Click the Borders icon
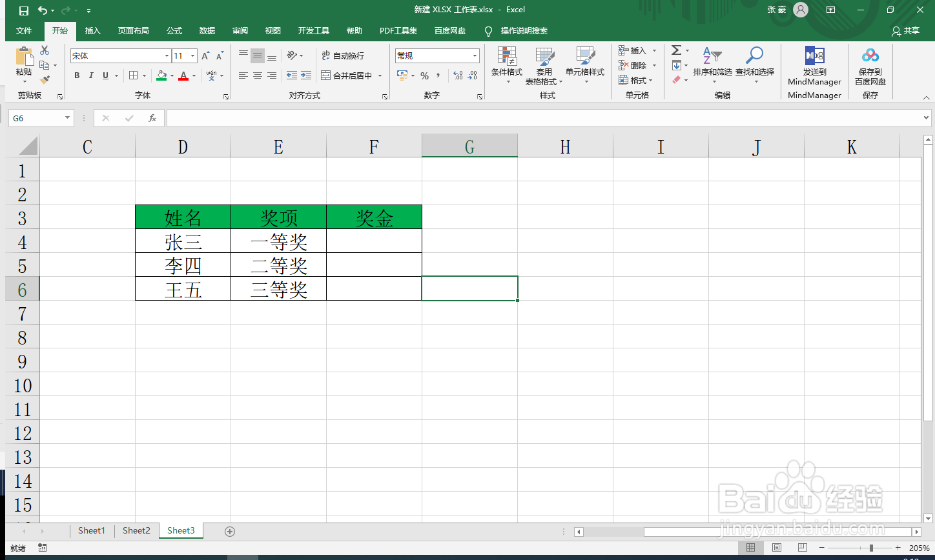The width and height of the screenshot is (935, 560). (133, 75)
